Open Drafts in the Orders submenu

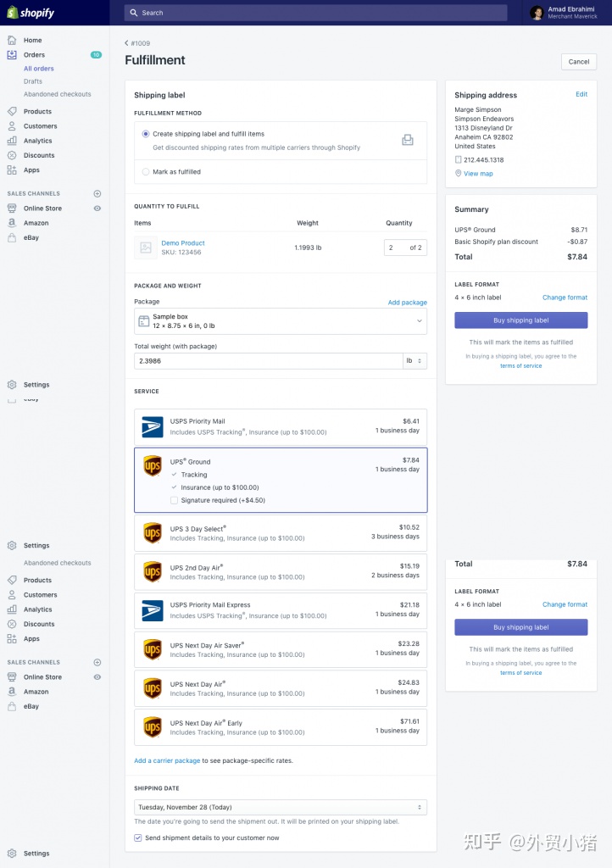pyautogui.click(x=33, y=81)
